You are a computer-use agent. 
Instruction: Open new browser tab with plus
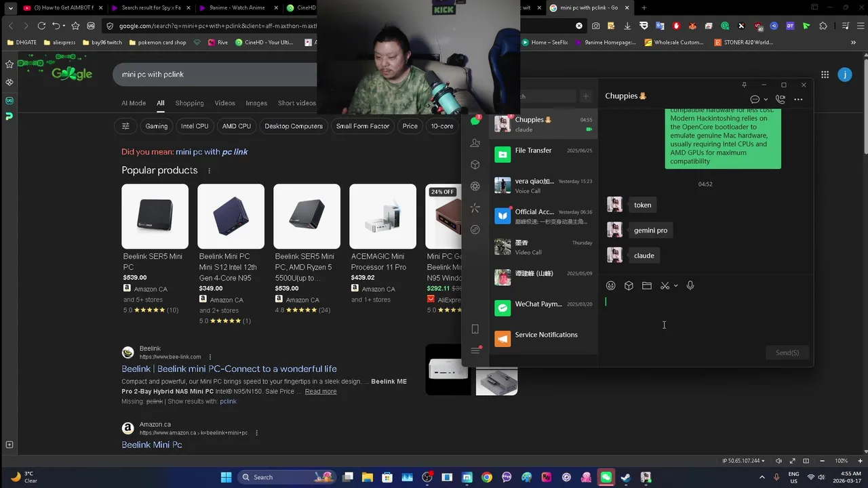click(x=644, y=8)
